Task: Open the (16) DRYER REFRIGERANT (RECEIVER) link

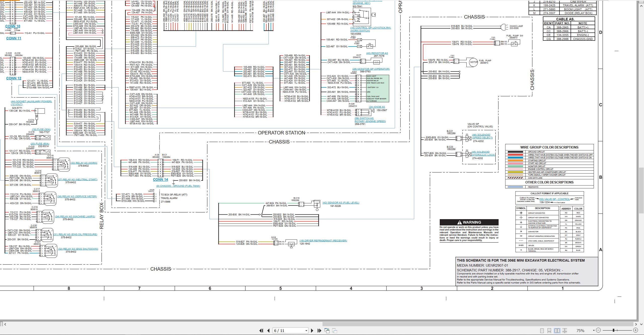Action: pos(323,241)
